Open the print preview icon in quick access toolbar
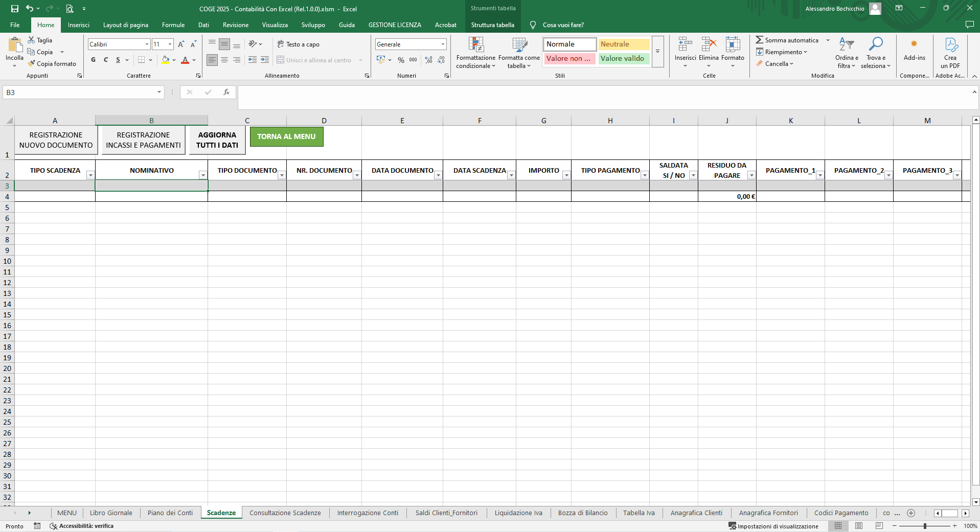This screenshot has height=532, width=980. coord(70,9)
